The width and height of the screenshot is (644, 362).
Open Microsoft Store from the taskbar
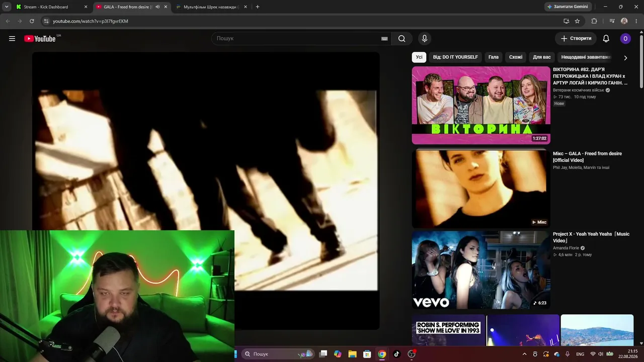coord(367,354)
